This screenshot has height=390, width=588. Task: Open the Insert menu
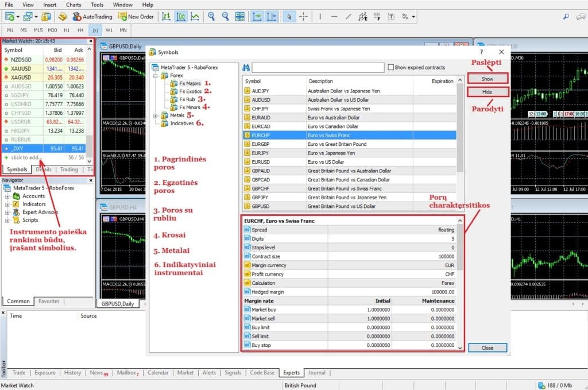pos(49,5)
